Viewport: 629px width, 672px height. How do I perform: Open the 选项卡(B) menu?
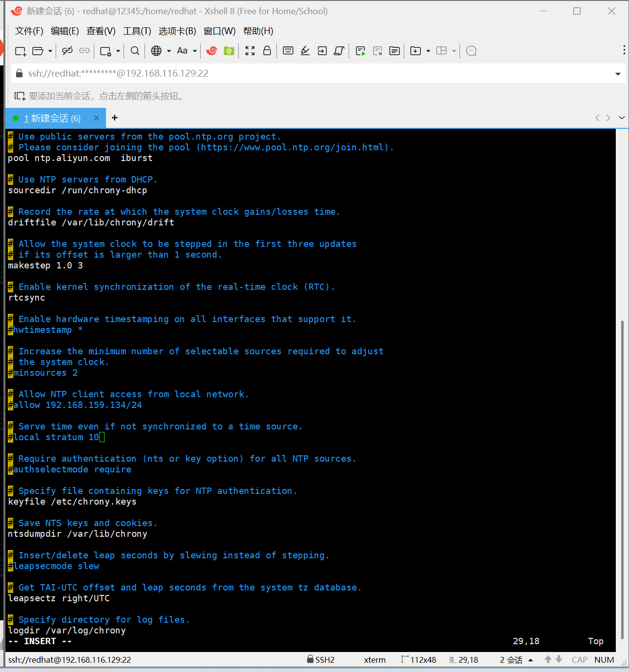click(177, 31)
